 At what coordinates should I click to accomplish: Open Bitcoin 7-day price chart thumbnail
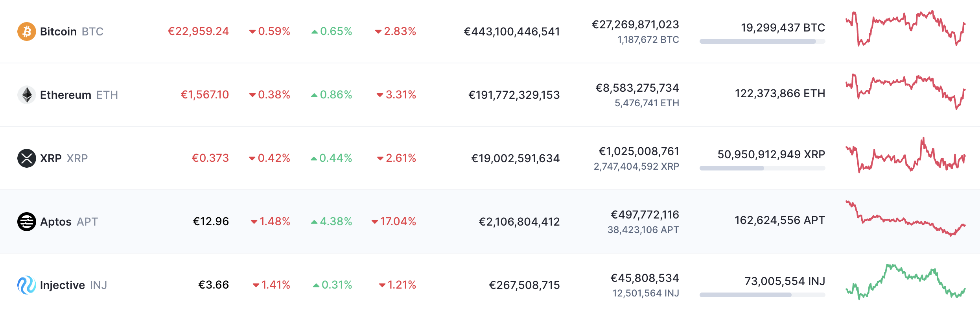tap(905, 28)
